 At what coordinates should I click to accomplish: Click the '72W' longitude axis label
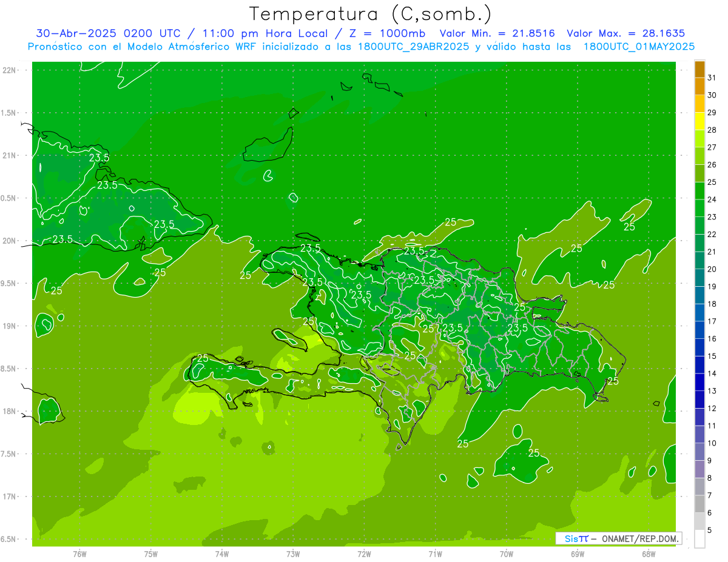coord(364,554)
